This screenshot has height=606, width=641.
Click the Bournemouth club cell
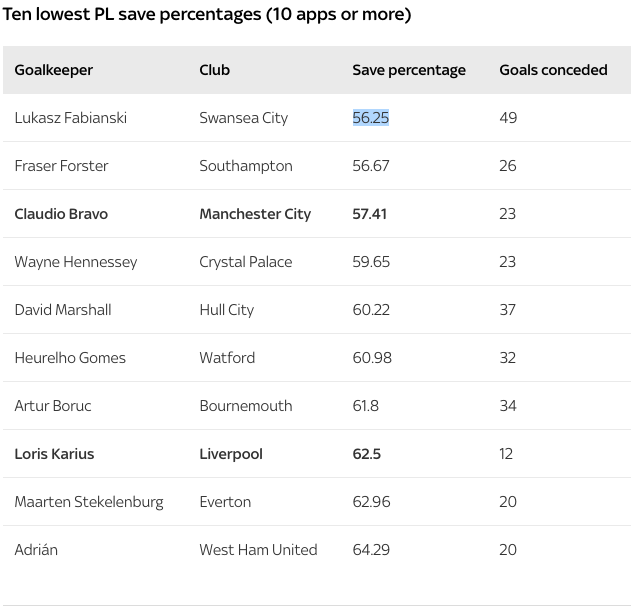click(246, 406)
